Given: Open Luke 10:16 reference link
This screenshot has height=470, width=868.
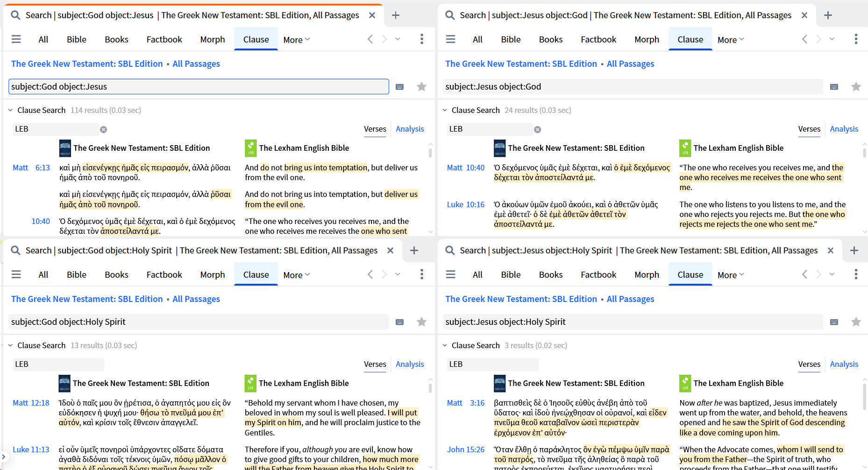Looking at the screenshot, I should (x=466, y=204).
